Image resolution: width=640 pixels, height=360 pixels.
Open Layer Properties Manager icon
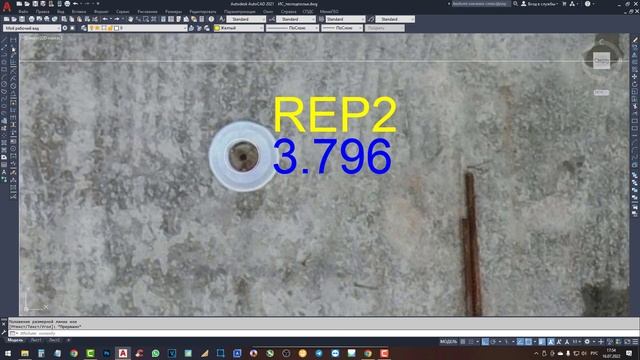click(x=84, y=28)
